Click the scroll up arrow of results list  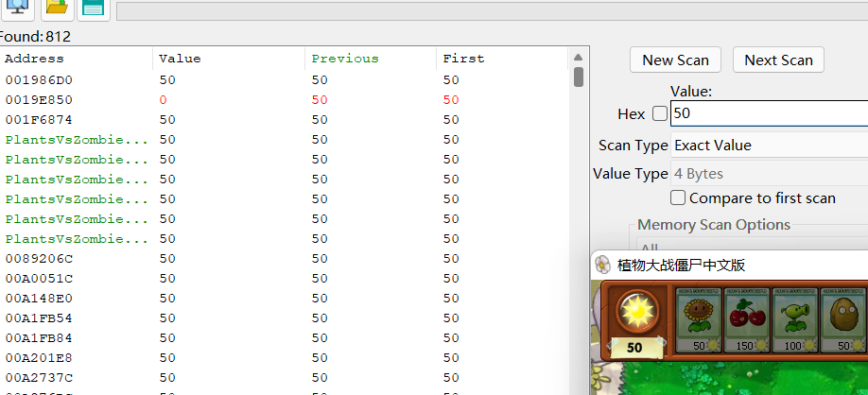pos(578,58)
